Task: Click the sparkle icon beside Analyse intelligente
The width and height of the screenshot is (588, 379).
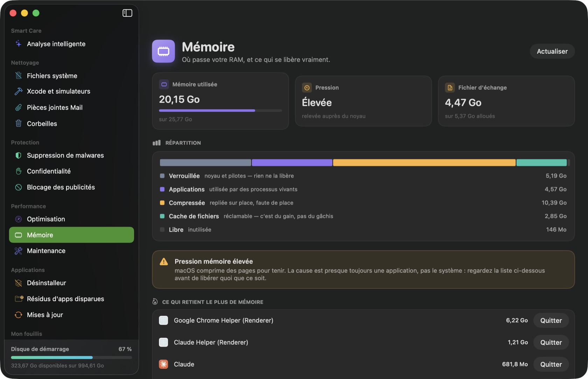Action: click(19, 44)
